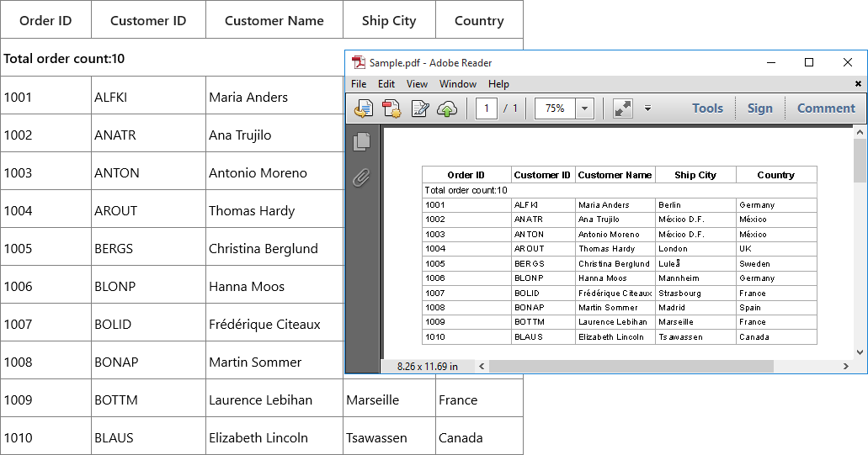Select cell 1001 in background grid
Viewport: 868px width, 455px height.
45,97
